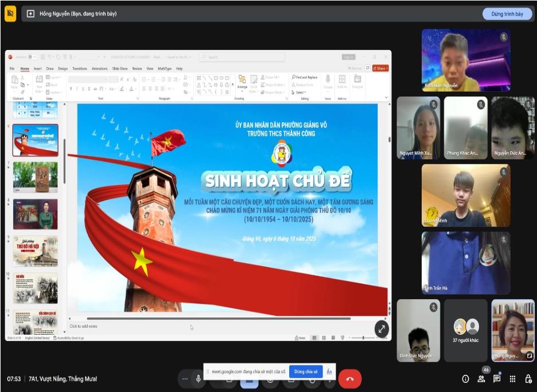This screenshot has width=537, height=392.
Task: Switch to the Slide Show tab
Action: tap(120, 68)
